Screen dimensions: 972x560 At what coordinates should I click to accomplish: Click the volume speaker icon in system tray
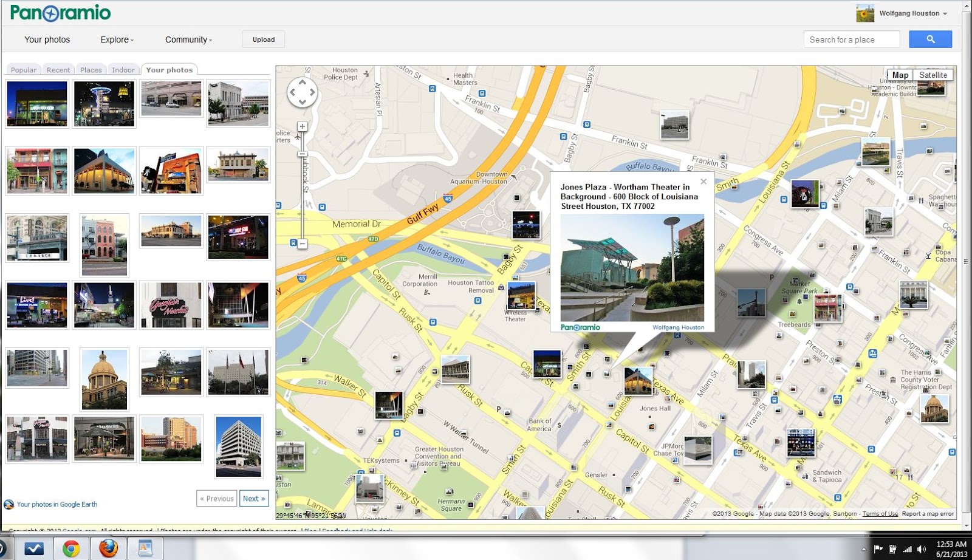[x=921, y=549]
